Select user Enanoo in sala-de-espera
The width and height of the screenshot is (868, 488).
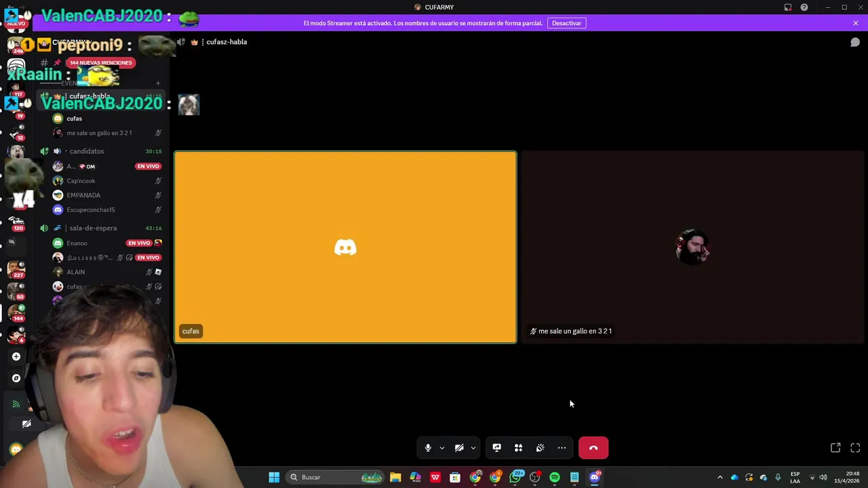(x=77, y=243)
